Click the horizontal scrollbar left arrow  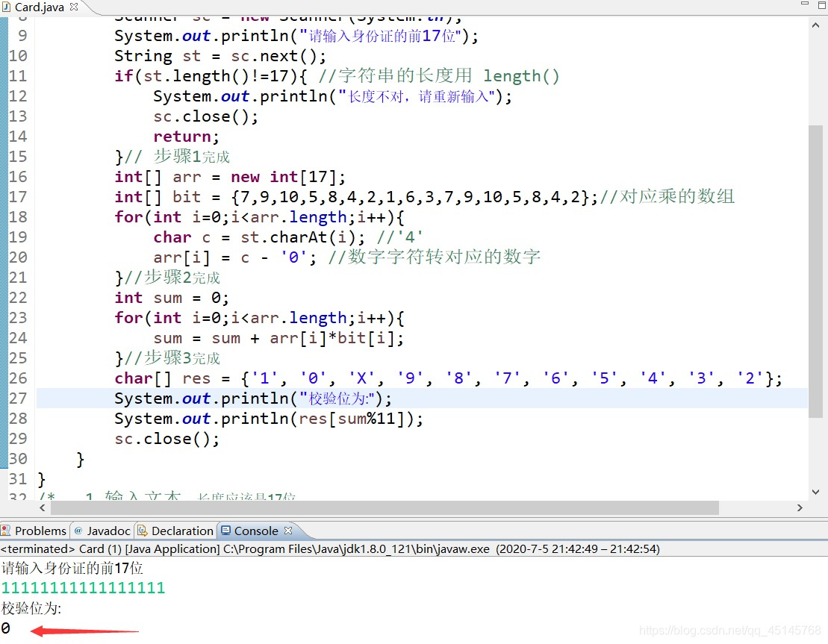(43, 507)
